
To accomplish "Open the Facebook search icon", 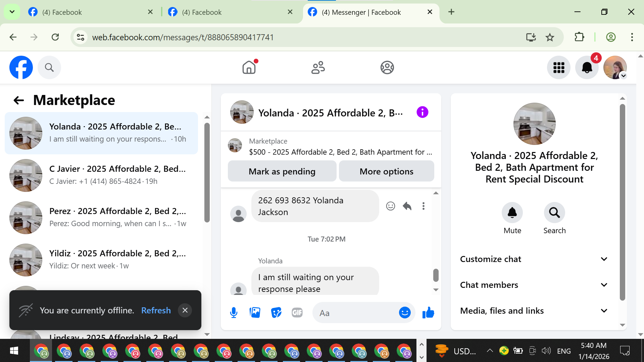I will coord(49,67).
